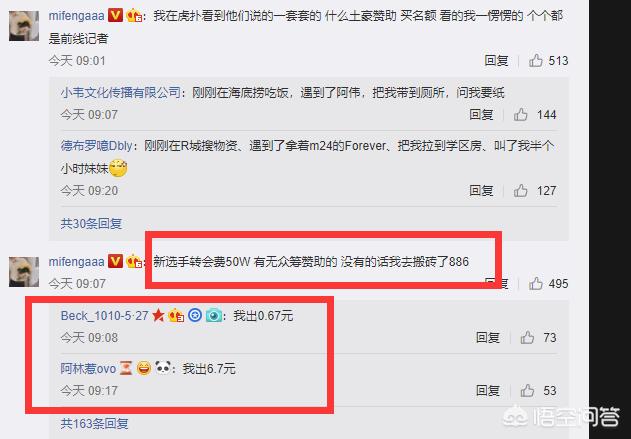The height and width of the screenshot is (439, 631).
Task: Click the panda badge next to 阿林惹ovo
Action: click(163, 367)
